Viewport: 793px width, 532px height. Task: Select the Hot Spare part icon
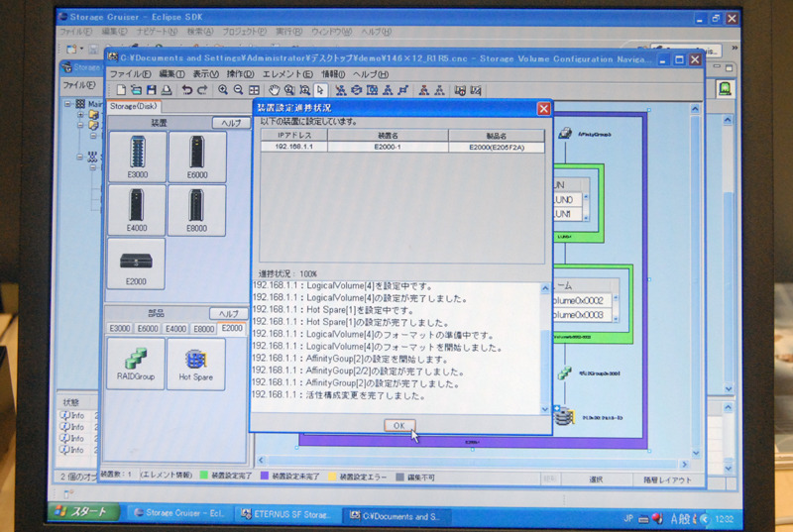point(195,364)
